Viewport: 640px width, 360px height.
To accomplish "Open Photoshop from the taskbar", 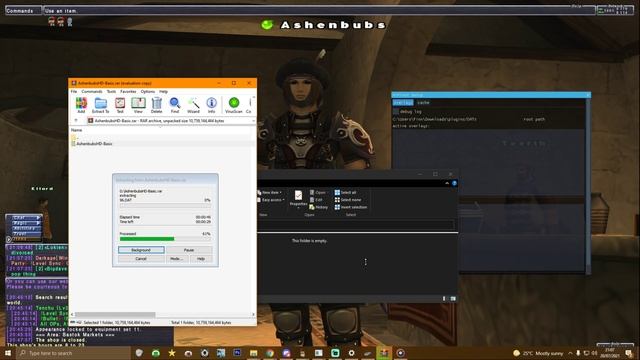I will coord(237,353).
